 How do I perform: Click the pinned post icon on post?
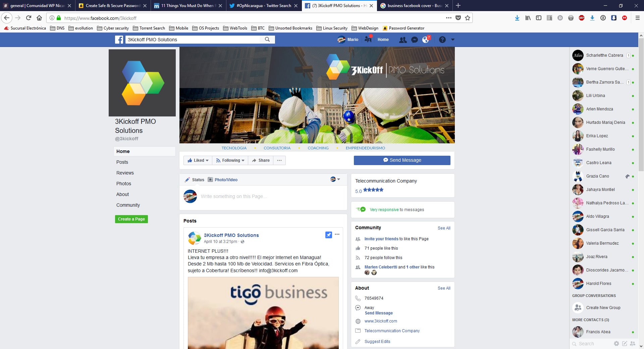tap(329, 235)
